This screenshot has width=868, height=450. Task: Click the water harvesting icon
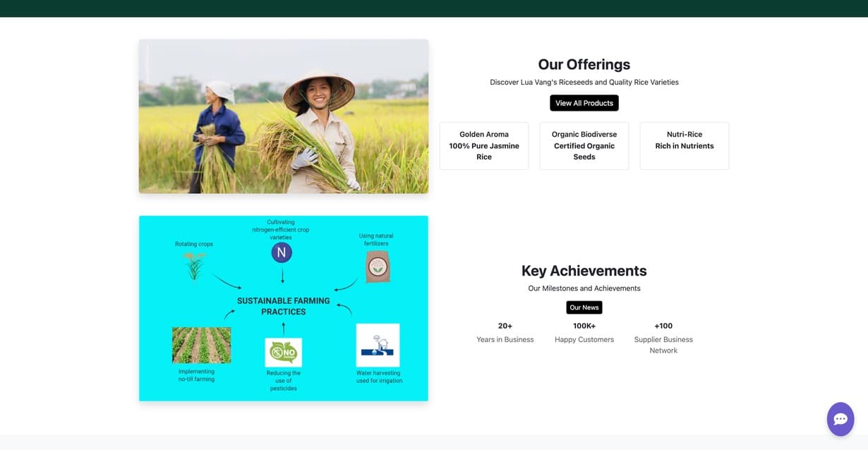click(x=378, y=345)
